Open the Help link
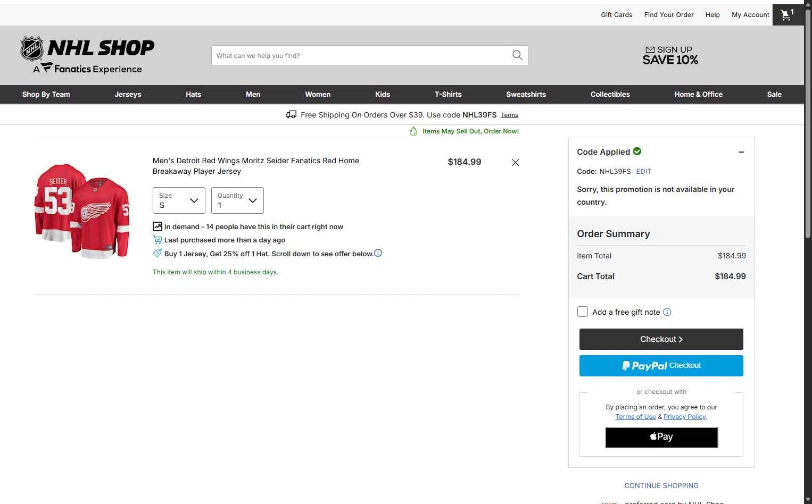The image size is (812, 504). [x=712, y=15]
